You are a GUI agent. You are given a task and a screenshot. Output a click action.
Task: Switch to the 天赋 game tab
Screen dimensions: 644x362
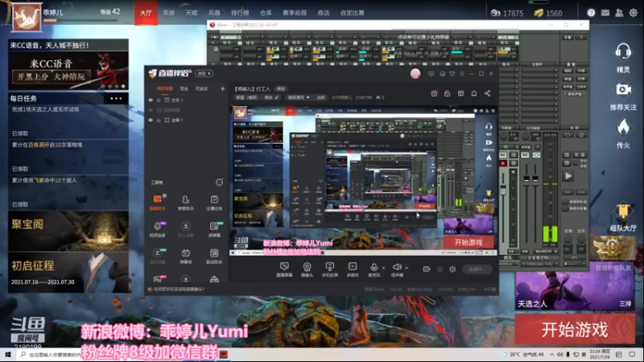(192, 13)
